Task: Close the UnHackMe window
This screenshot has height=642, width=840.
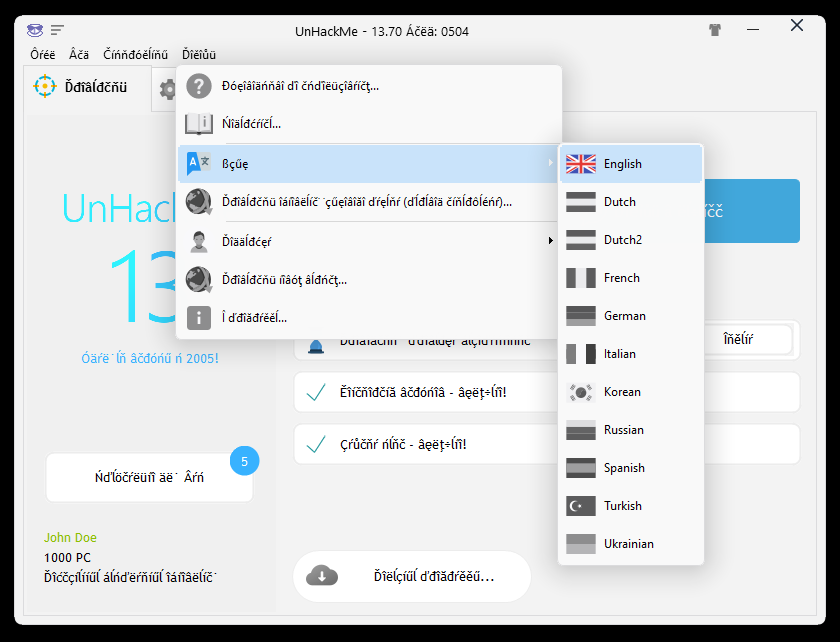Action: 797,25
